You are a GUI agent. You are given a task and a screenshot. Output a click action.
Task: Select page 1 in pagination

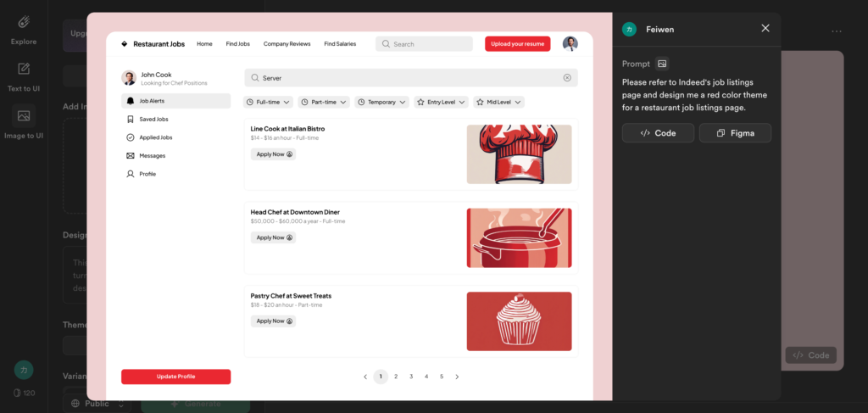tap(381, 377)
